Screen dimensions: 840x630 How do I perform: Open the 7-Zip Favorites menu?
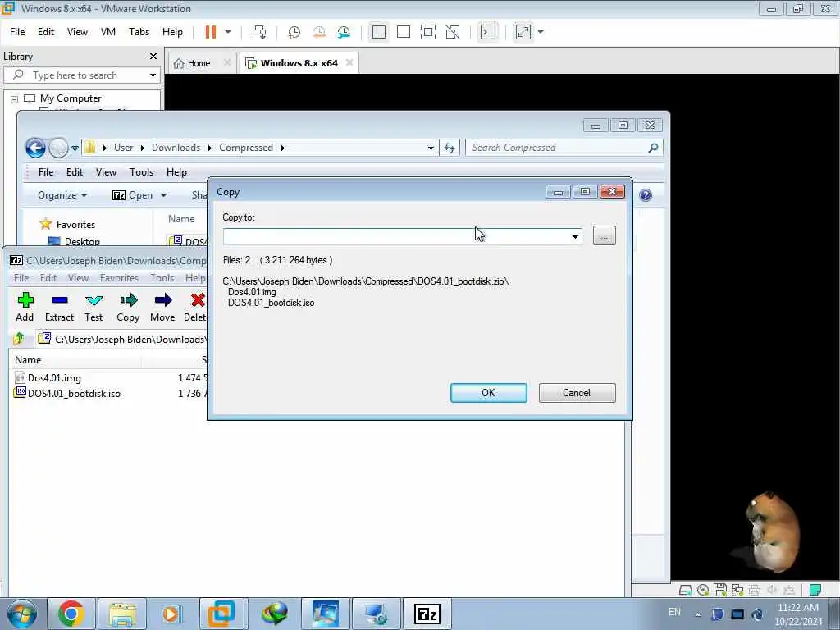click(x=119, y=278)
